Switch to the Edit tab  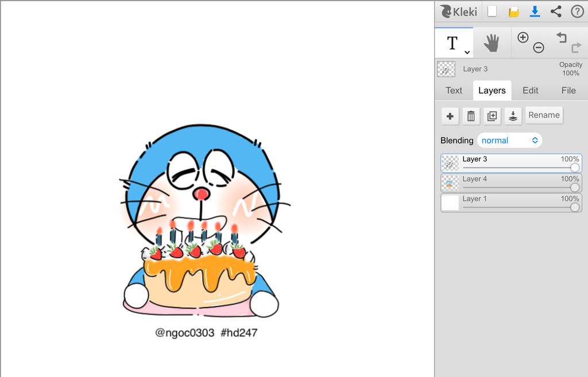click(530, 90)
